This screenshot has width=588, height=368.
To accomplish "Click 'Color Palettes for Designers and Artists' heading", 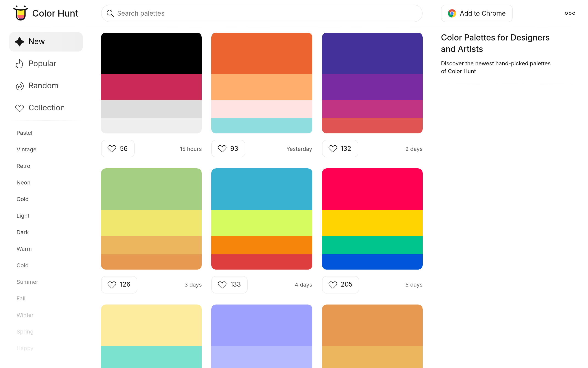I will [x=495, y=43].
